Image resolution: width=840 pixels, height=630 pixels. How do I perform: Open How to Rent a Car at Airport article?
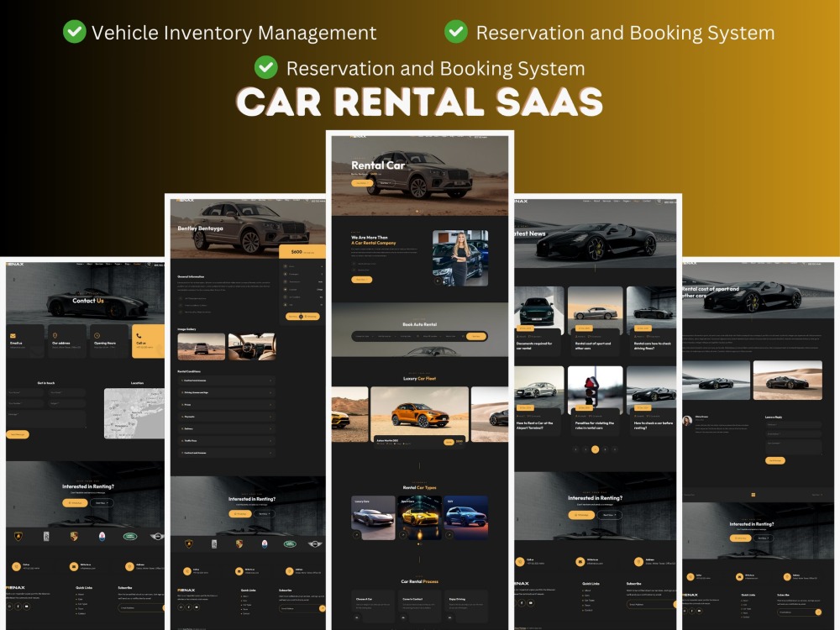538,401
